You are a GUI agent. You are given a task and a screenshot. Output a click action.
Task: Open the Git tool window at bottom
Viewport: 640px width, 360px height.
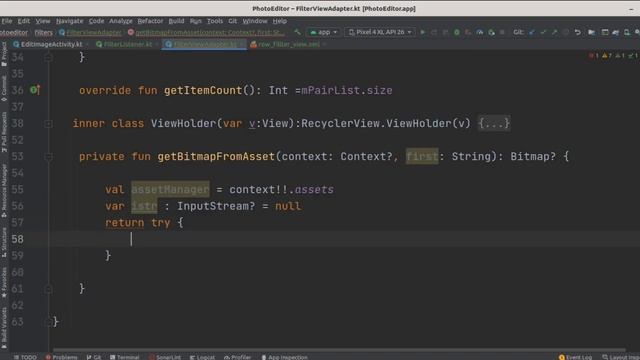94,357
